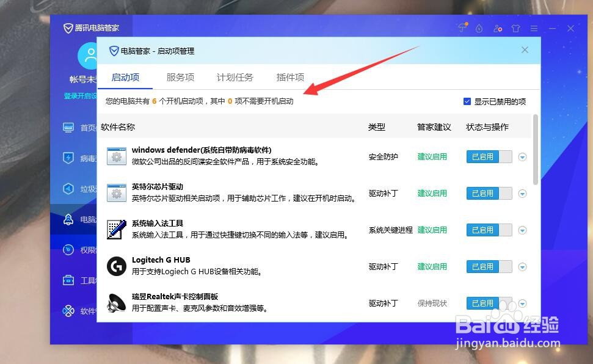
Task: Switch to 服务项 tab
Action: coord(180,77)
